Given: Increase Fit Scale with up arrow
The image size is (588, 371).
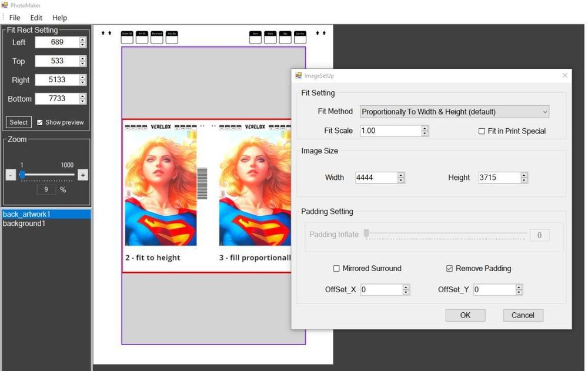Looking at the screenshot, I should 425,128.
